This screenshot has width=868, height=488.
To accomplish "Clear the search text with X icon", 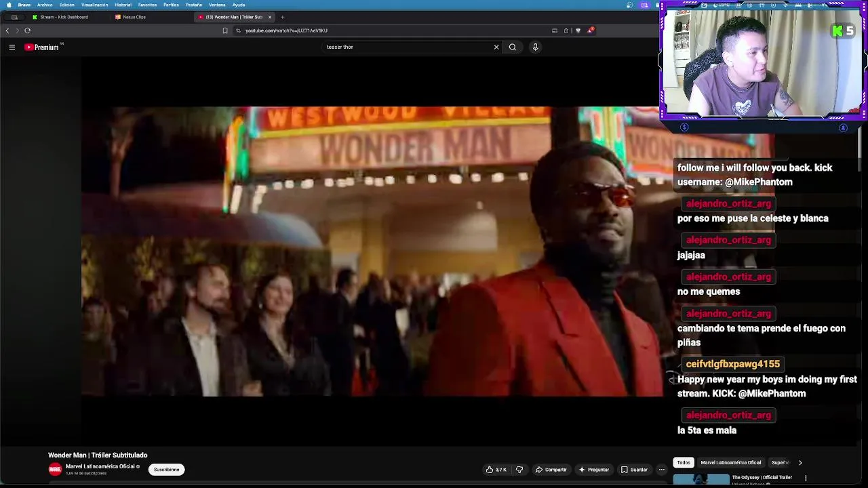I will [x=496, y=47].
